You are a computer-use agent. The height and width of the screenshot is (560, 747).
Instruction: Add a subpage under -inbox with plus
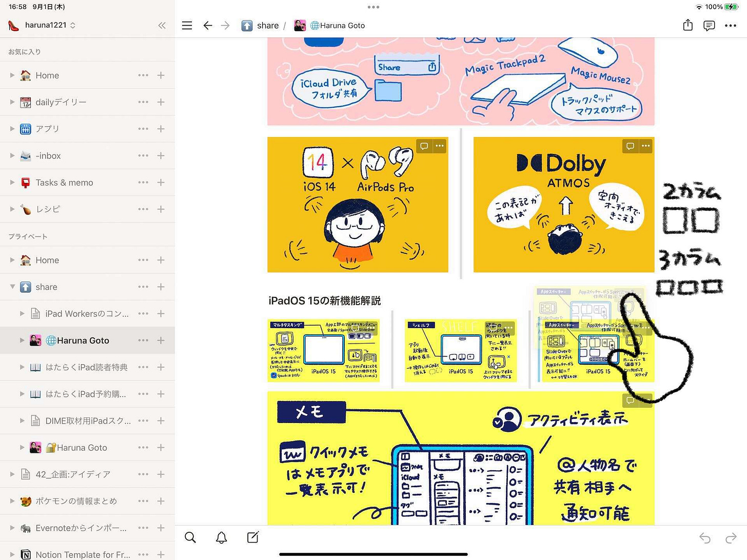tap(161, 155)
